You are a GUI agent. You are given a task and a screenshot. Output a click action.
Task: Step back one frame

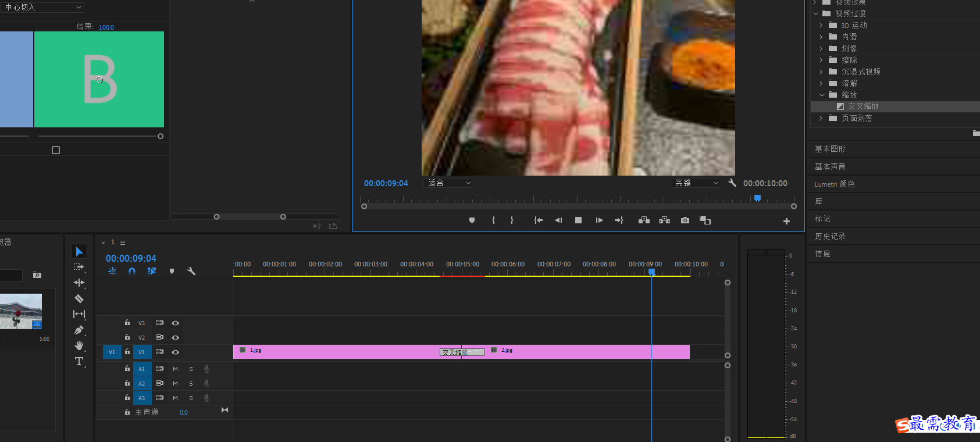click(x=558, y=220)
